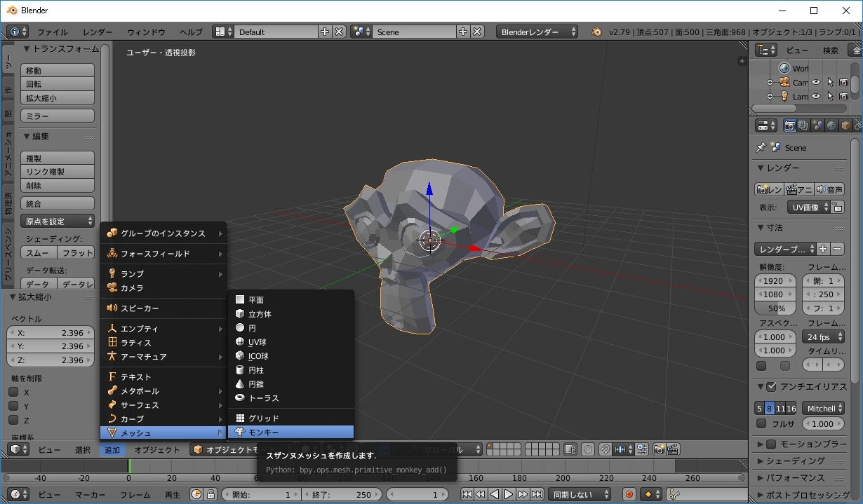Add a UV球 sphere mesh
This screenshot has height=504, width=863.
click(x=290, y=342)
